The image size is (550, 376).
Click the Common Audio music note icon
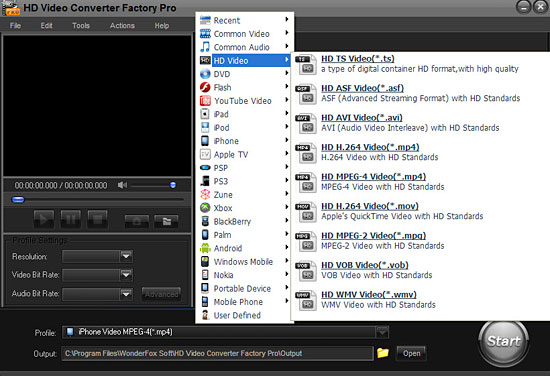[x=205, y=47]
